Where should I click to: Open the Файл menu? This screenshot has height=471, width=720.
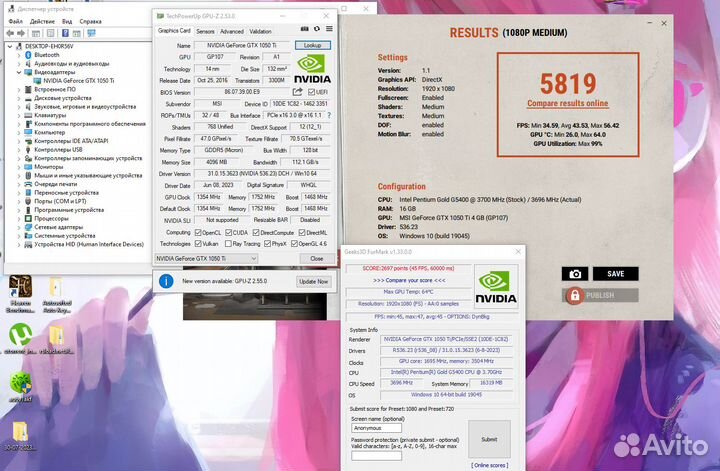pyautogui.click(x=15, y=21)
